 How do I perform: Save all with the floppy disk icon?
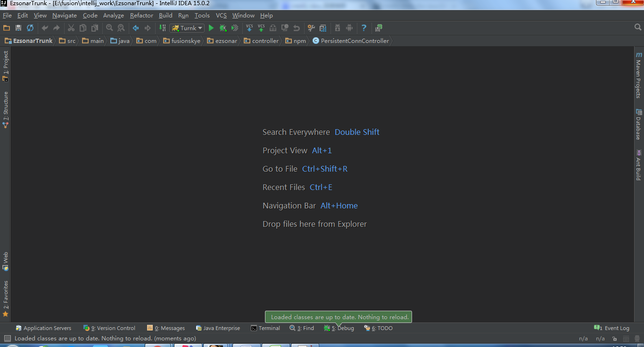18,28
